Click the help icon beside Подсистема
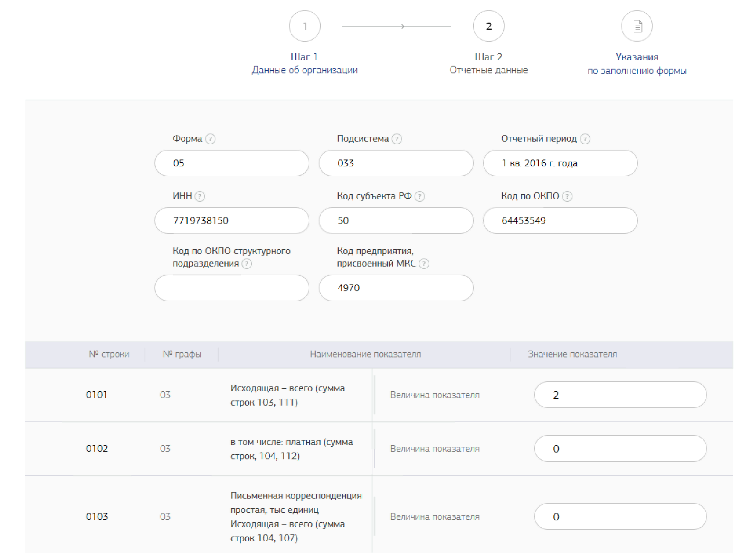 click(397, 139)
